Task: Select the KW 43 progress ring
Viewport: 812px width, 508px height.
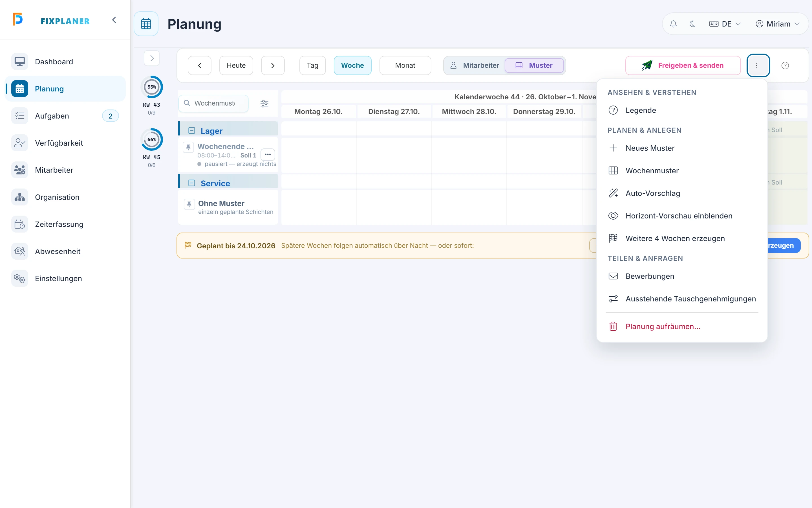Action: tap(152, 87)
